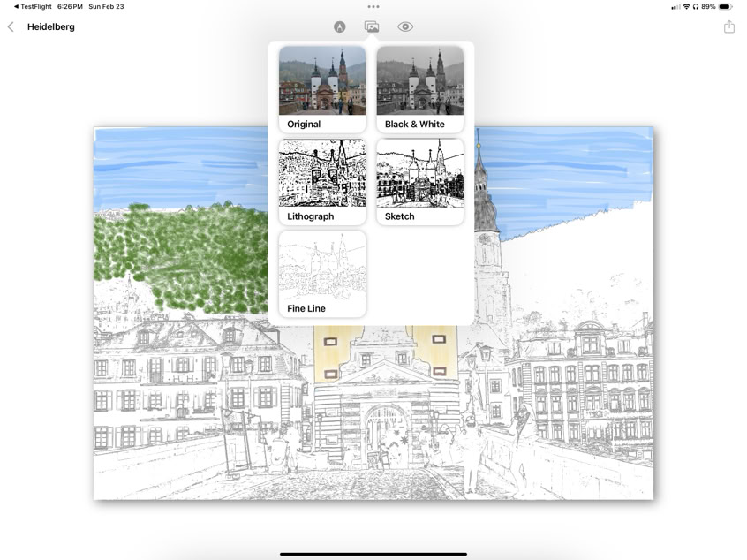Open the image style picker icon
Screen dimensions: 747x560
pos(370,26)
